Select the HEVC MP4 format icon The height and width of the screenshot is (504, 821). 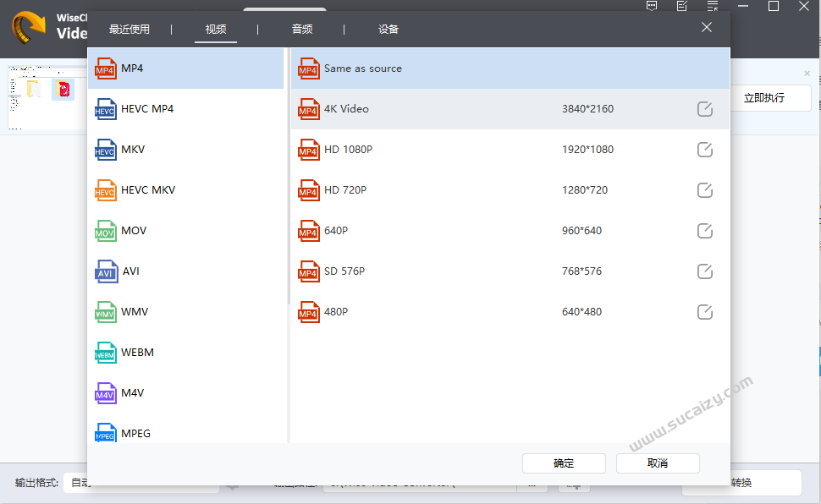tap(105, 109)
